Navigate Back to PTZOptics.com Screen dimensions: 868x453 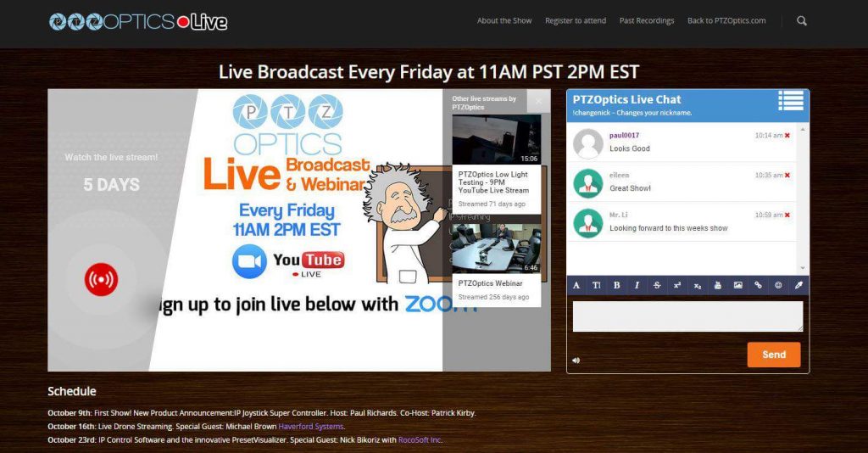click(726, 20)
